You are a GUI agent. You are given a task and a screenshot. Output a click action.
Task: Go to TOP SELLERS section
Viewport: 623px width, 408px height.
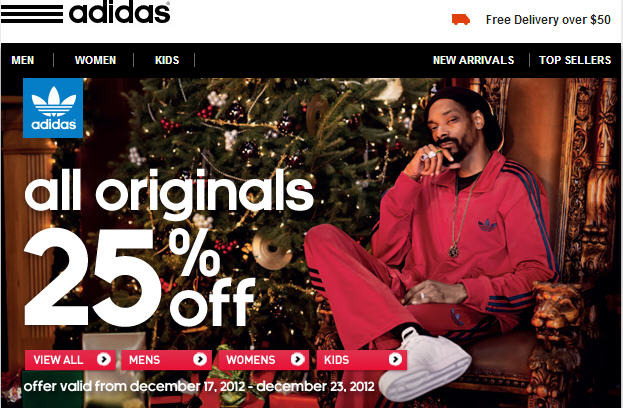click(575, 60)
